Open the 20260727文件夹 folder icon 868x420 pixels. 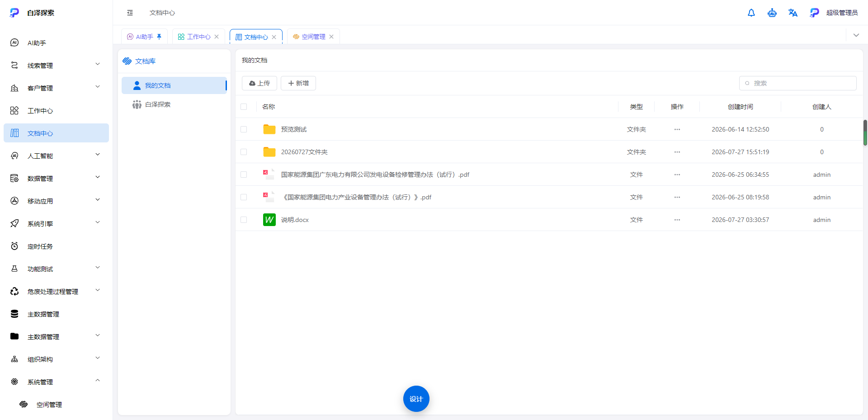269,152
